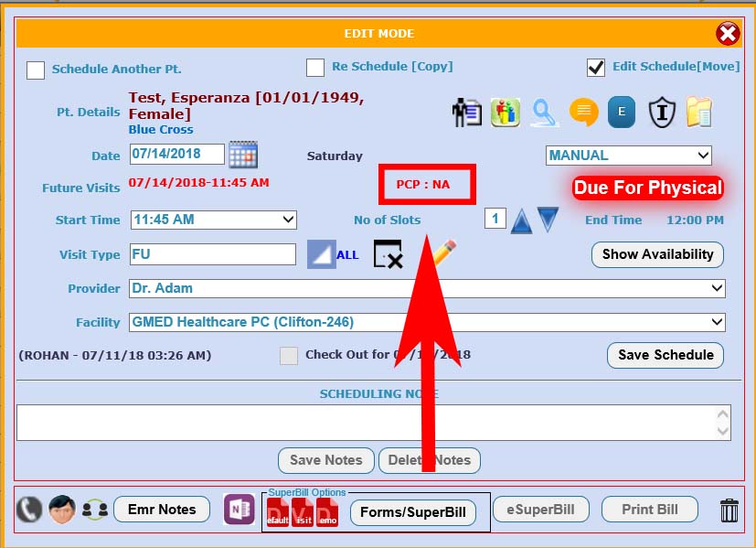Open the patient documents folder icon

[698, 113]
